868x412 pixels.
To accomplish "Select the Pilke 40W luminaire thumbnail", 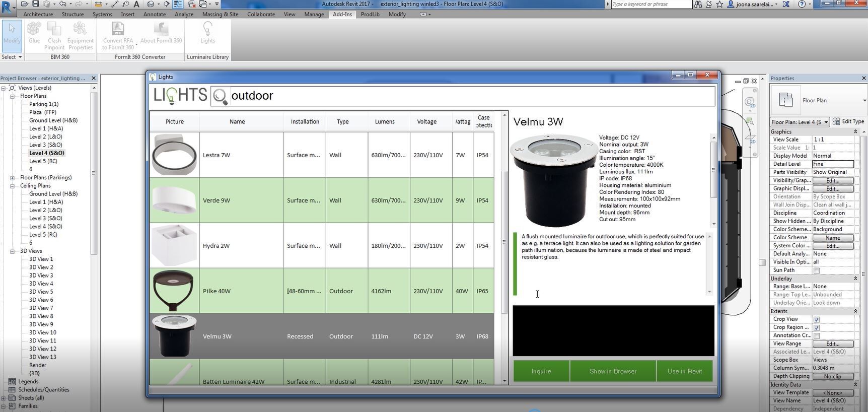I will click(x=174, y=291).
